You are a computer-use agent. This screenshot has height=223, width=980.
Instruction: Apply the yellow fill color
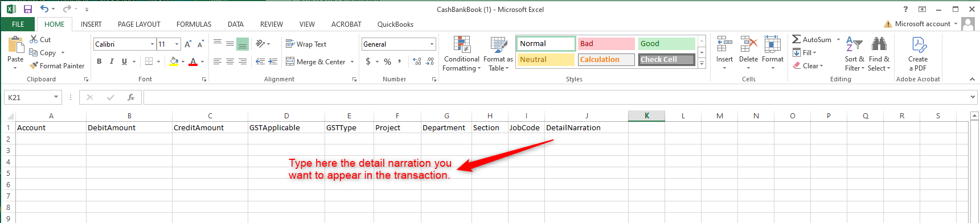(174, 61)
